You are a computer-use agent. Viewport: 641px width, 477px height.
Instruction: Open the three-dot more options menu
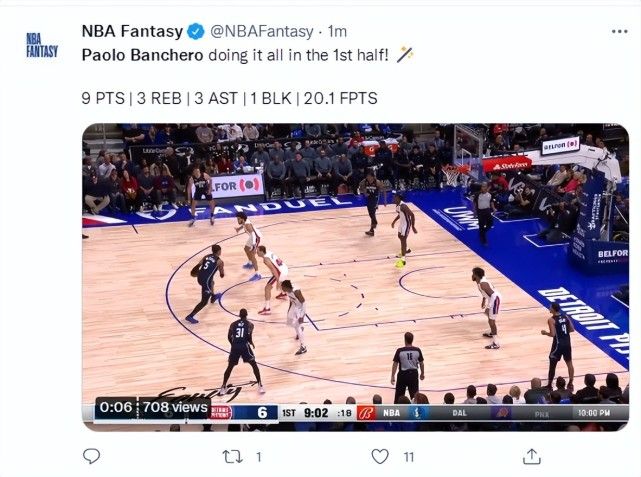tap(619, 31)
